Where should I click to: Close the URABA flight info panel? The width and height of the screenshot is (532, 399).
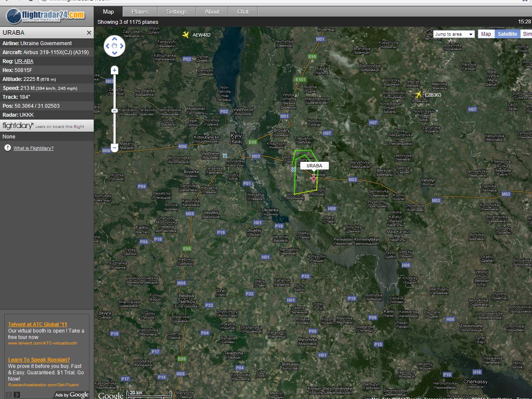pos(89,33)
